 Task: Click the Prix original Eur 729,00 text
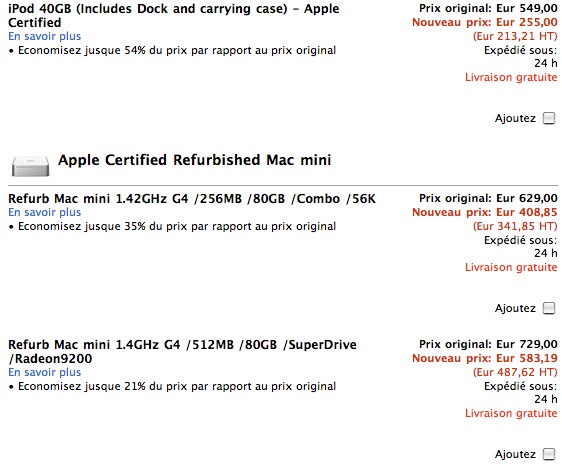pos(488,344)
